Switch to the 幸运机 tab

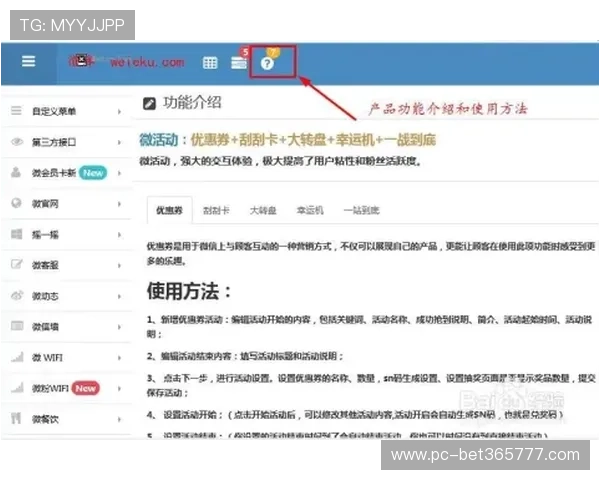[x=310, y=210]
